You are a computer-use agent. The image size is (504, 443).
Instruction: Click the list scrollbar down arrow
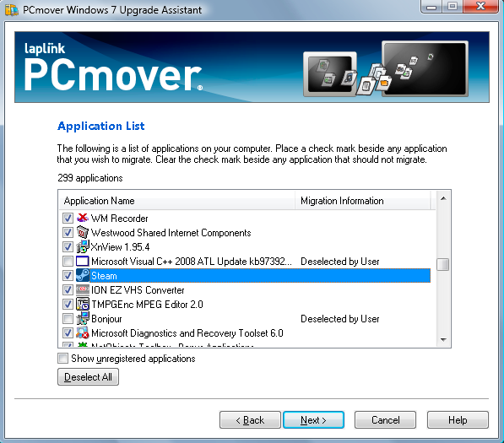tap(443, 339)
